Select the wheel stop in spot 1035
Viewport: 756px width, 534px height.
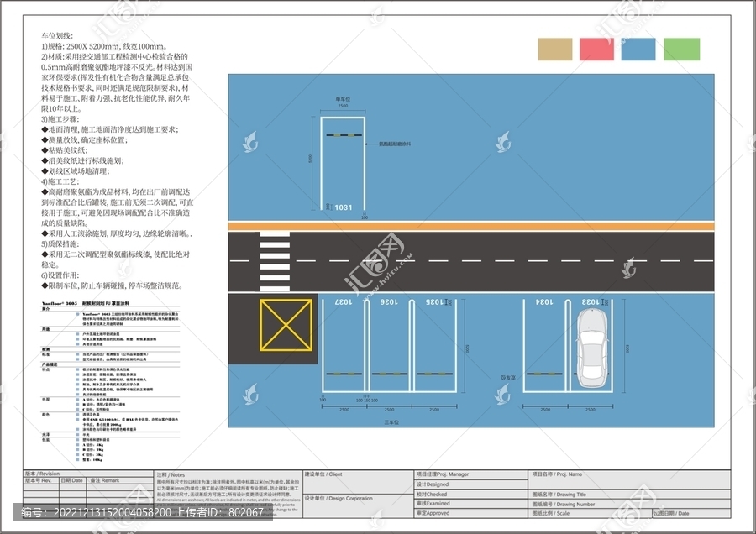(434, 374)
